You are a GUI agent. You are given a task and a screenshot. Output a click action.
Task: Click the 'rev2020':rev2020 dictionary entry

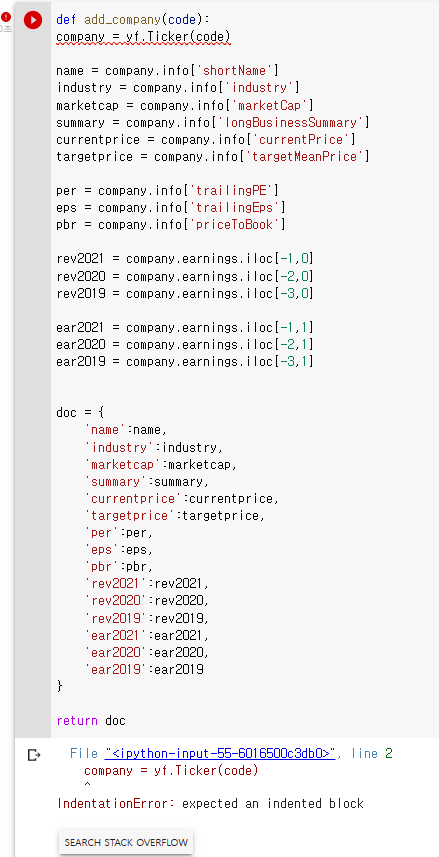pyautogui.click(x=147, y=601)
